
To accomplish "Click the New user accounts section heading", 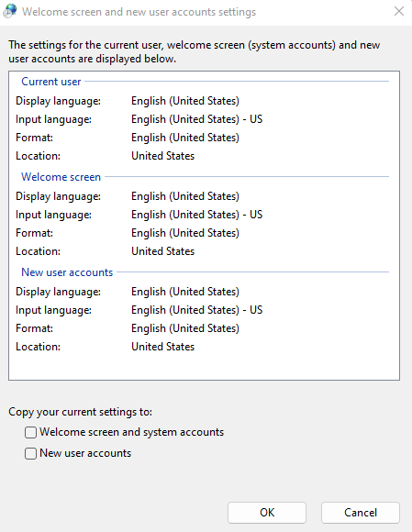I will tap(67, 272).
